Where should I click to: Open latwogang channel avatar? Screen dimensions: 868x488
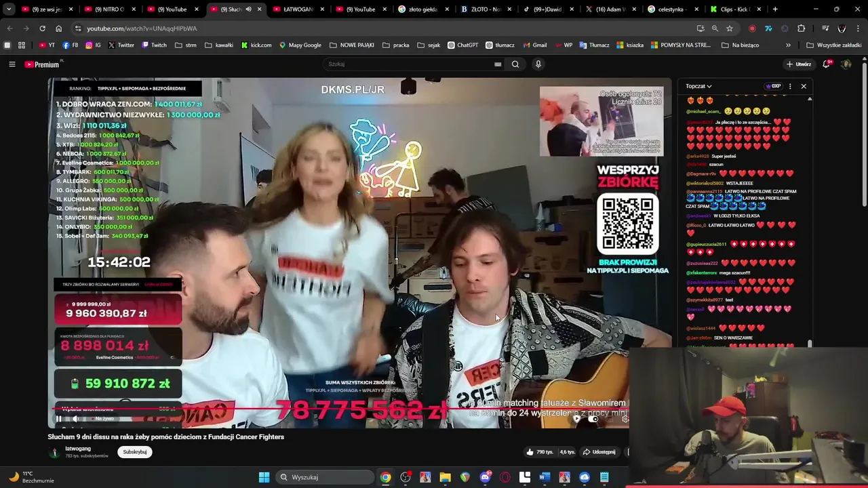click(54, 452)
